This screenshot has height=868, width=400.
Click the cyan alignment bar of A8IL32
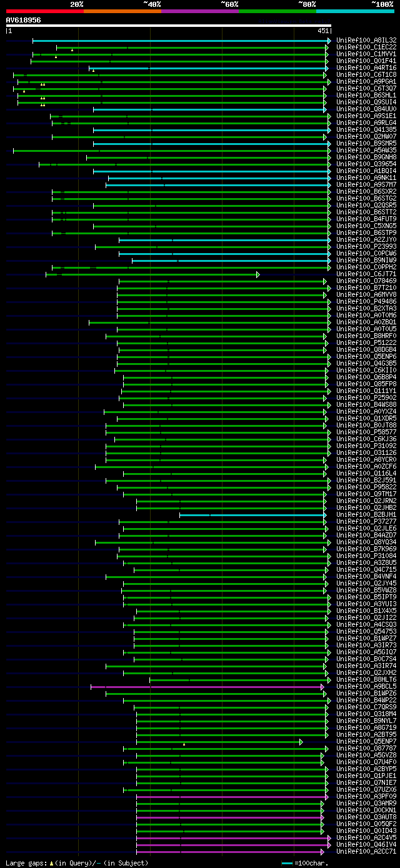tap(181, 41)
